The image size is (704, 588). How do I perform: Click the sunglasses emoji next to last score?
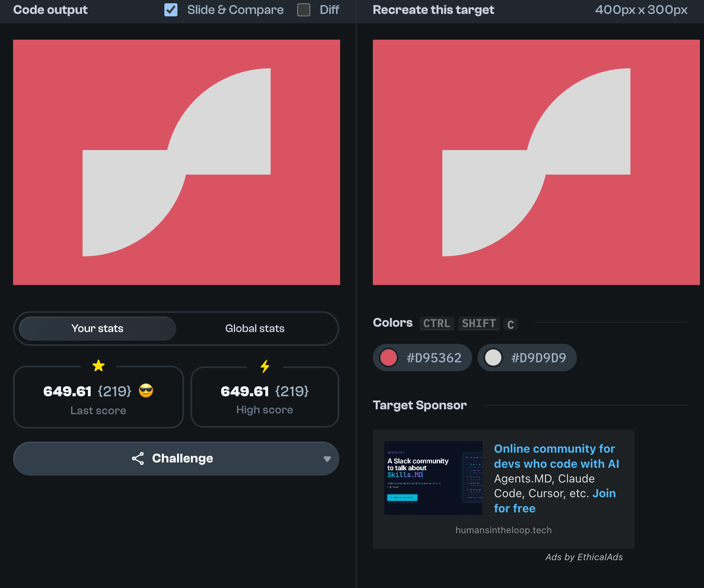[x=146, y=391]
